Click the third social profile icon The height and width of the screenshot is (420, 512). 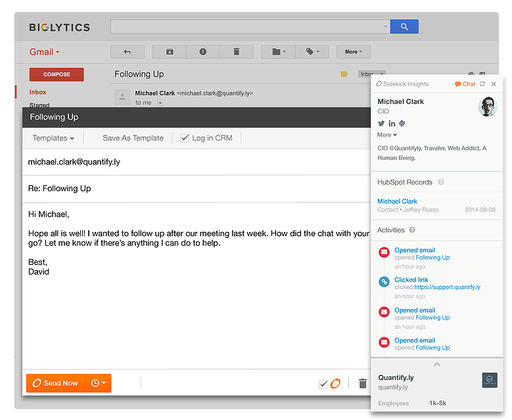[x=402, y=124]
